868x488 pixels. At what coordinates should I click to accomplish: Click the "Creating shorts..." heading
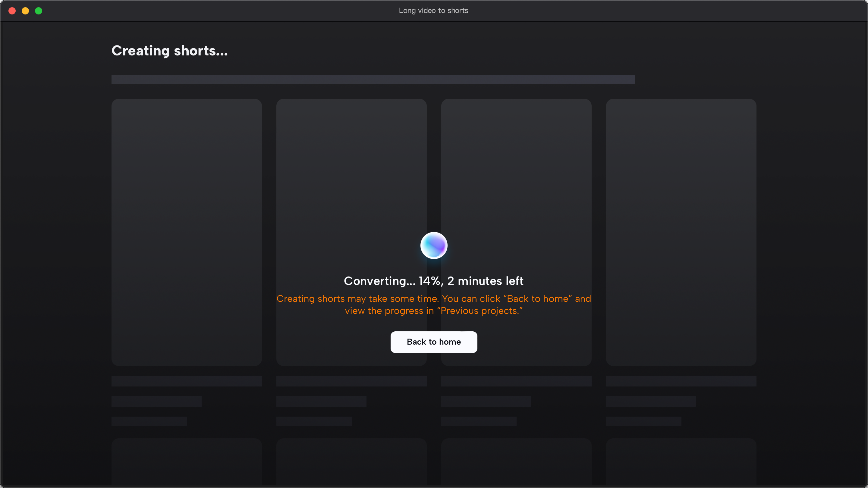[x=169, y=51]
